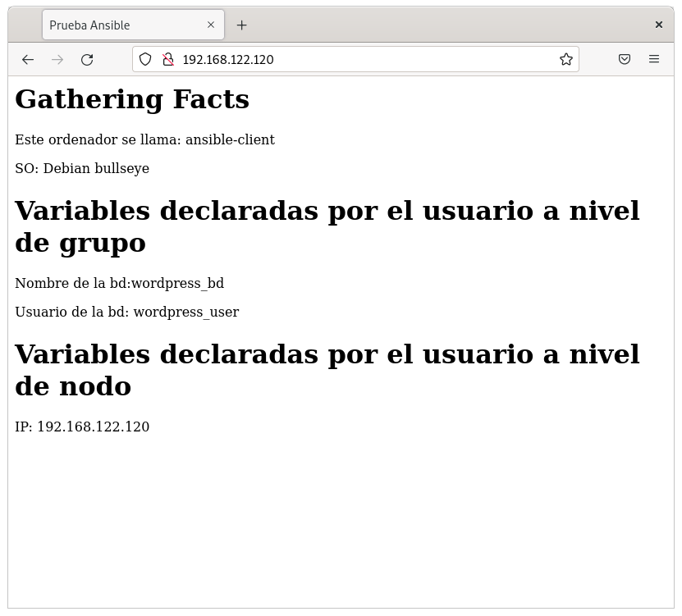Select the Prueba Ansible tab
This screenshot has width=682, height=616.
click(115, 25)
